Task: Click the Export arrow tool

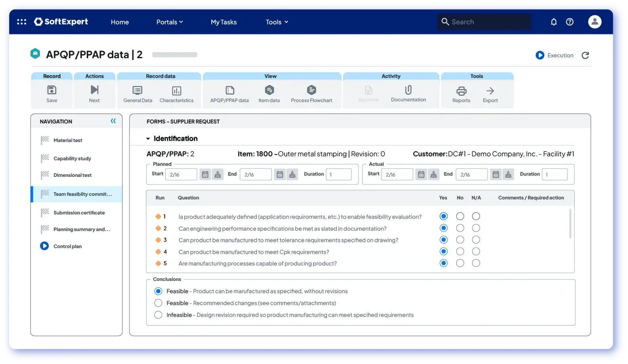Action: coord(490,95)
